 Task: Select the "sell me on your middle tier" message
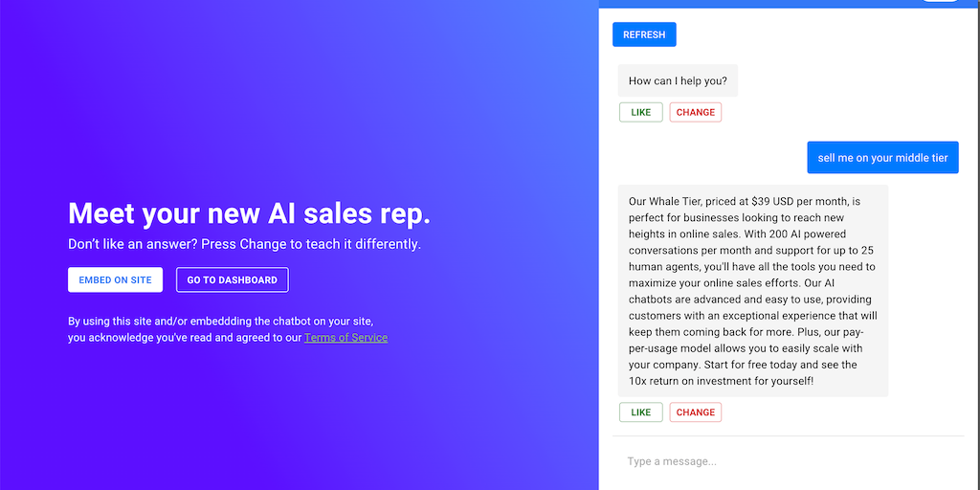[882, 158]
